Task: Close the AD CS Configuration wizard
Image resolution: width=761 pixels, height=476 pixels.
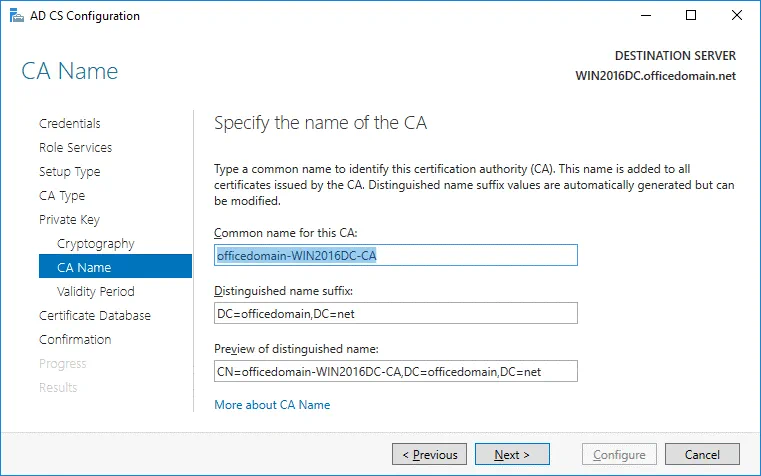Action: (737, 16)
